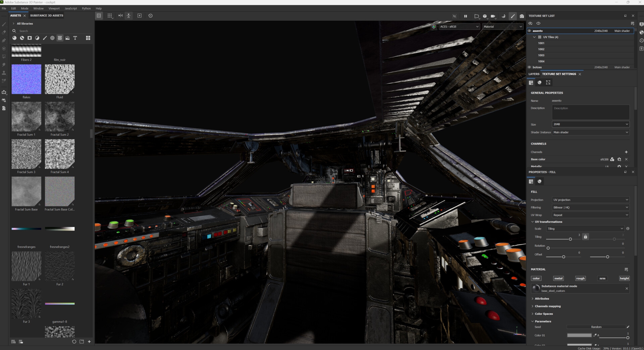Open the Size 2048 dropdown
The width and height of the screenshot is (644, 350).
tap(591, 124)
